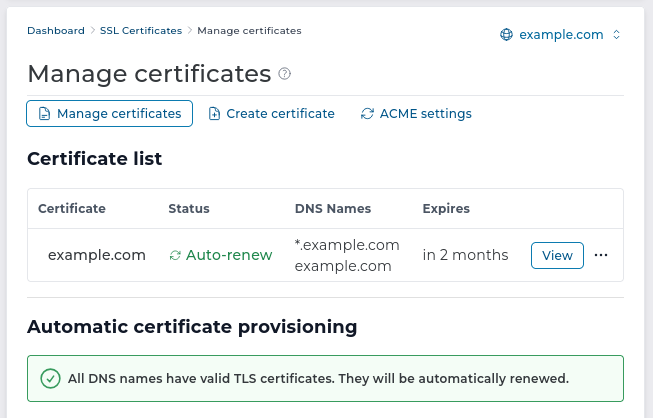Viewport: 653px width, 418px height.
Task: Open the help icon beside Manage certificates
Action: [x=284, y=74]
